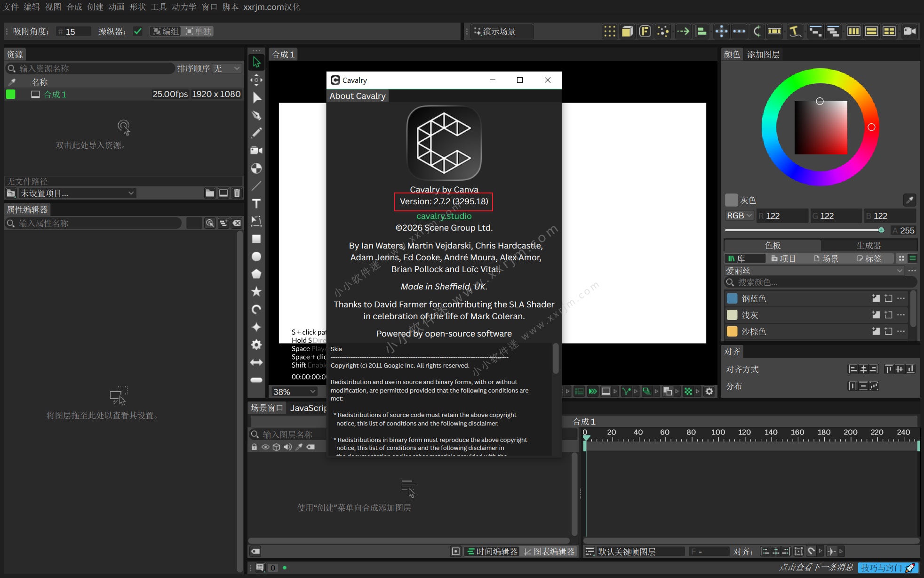Screen dimensions: 924x578
Task: Click the 搜索颜色 search field
Action: [x=820, y=282]
